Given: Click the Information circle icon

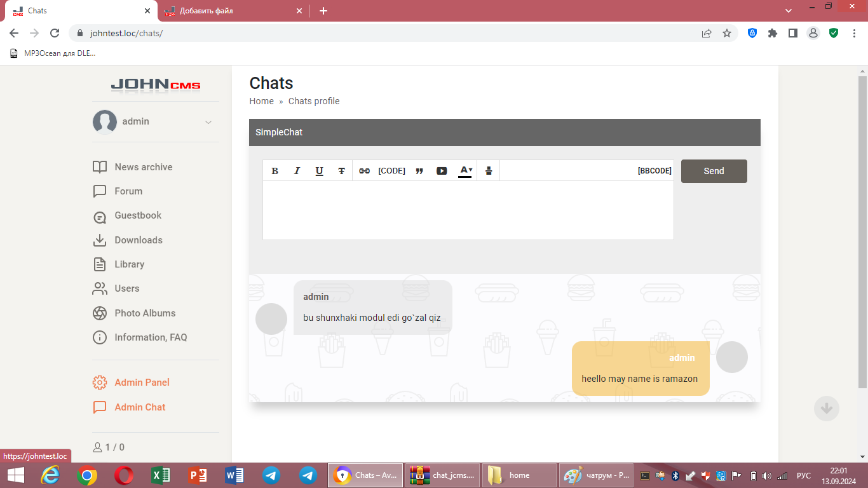Looking at the screenshot, I should [100, 337].
